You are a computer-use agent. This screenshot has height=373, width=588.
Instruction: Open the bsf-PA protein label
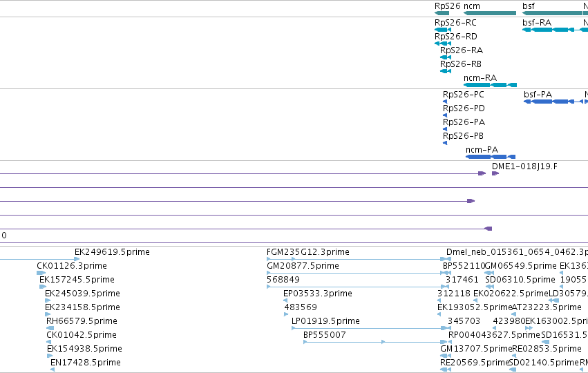click(x=538, y=95)
